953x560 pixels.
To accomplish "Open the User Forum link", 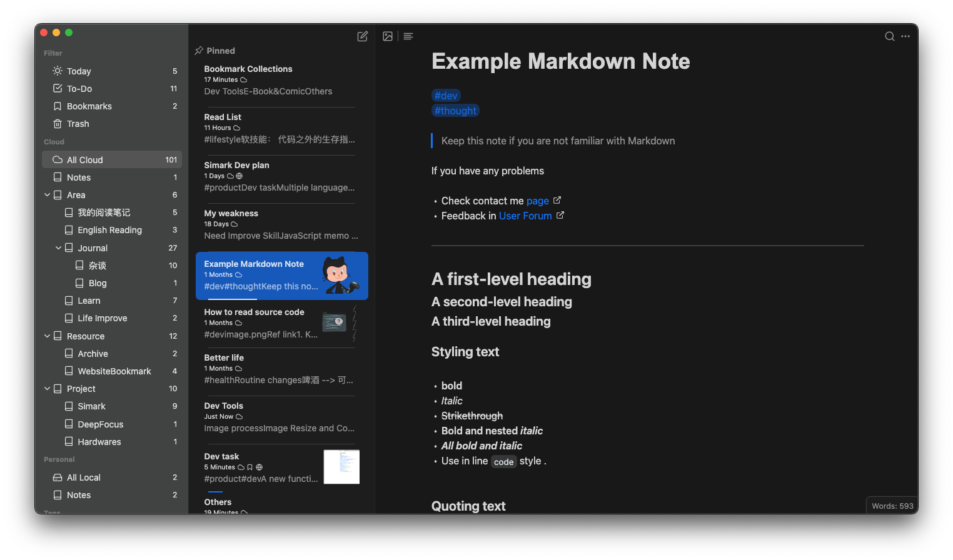I will point(525,216).
